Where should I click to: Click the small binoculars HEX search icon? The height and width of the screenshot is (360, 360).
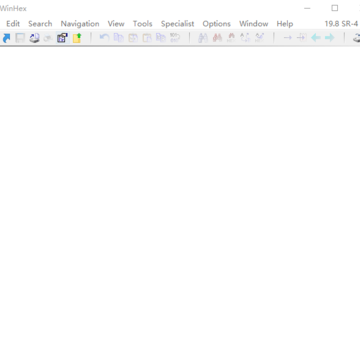point(231,38)
